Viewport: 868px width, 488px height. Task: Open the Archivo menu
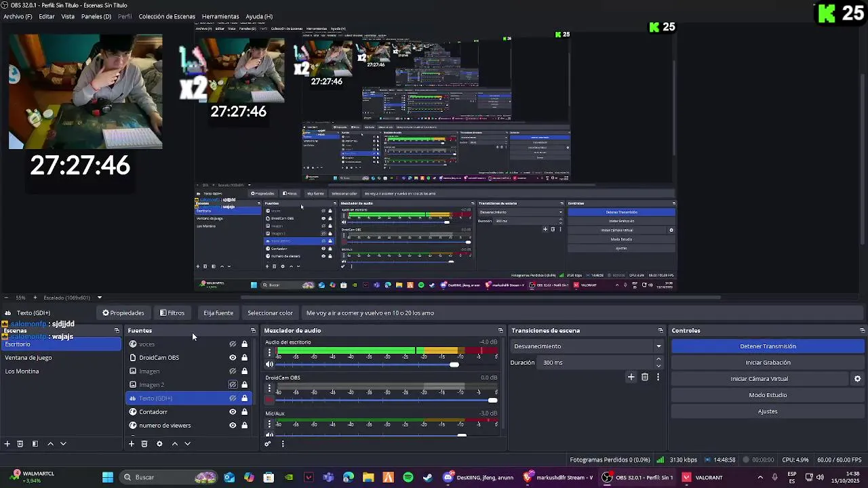18,16
